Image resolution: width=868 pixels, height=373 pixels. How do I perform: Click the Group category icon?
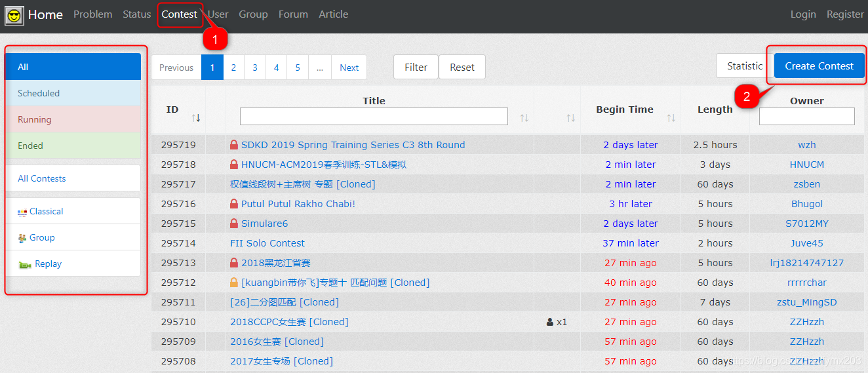click(22, 238)
